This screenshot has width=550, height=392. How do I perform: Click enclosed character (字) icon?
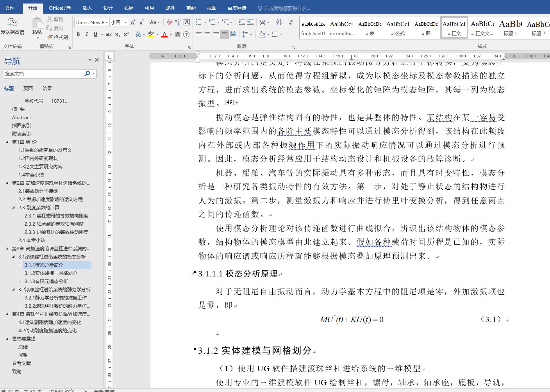click(x=186, y=34)
